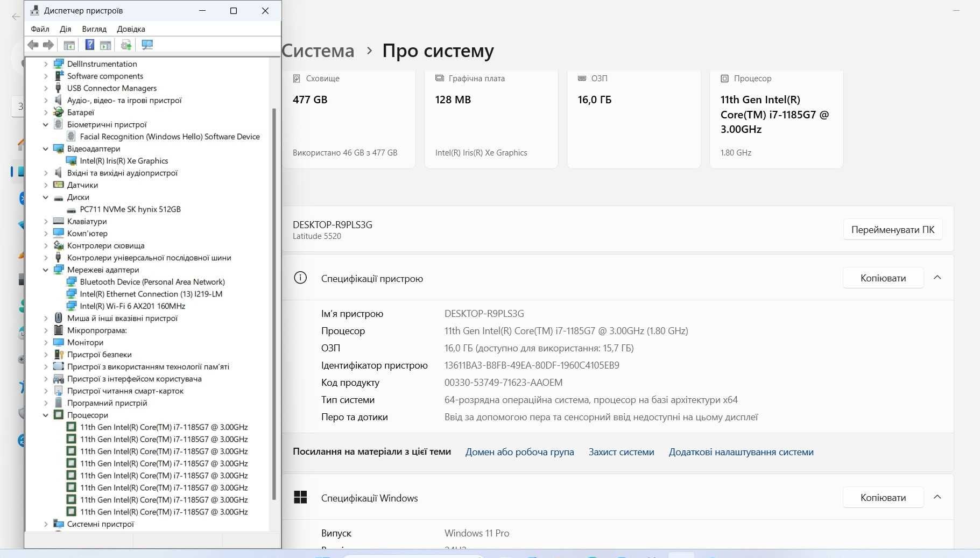Click the Батареї battery icon
Image resolution: width=980 pixels, height=558 pixels.
pos(59,112)
